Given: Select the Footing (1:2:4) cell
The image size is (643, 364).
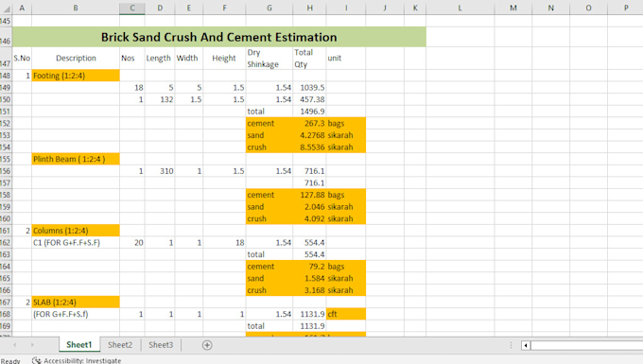Looking at the screenshot, I should point(76,76).
